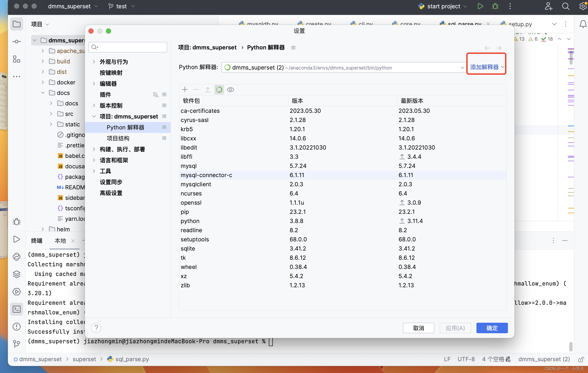This screenshot has height=373, width=588.
Task: Collapse the 项目: dmms_superset settings section
Action: pyautogui.click(x=94, y=117)
